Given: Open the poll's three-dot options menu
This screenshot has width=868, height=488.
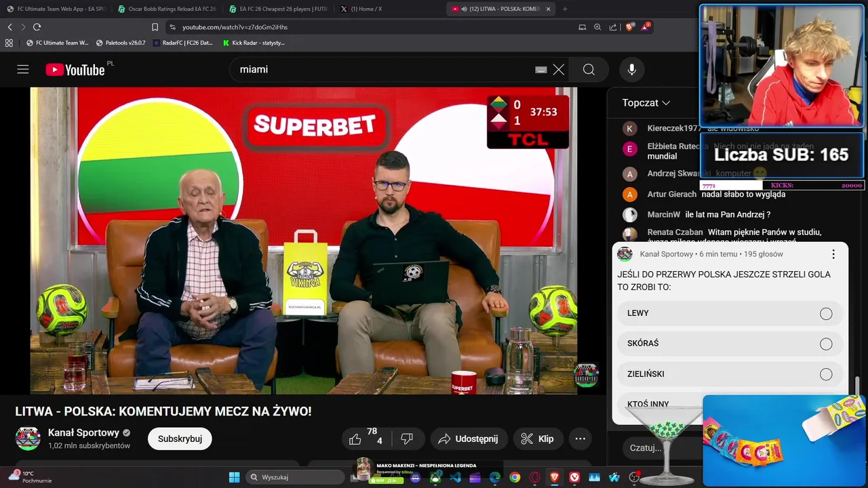Looking at the screenshot, I should (x=833, y=254).
